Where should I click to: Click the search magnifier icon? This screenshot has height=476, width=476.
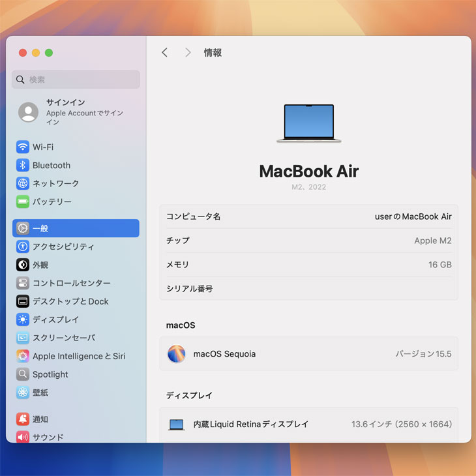pos(20,80)
